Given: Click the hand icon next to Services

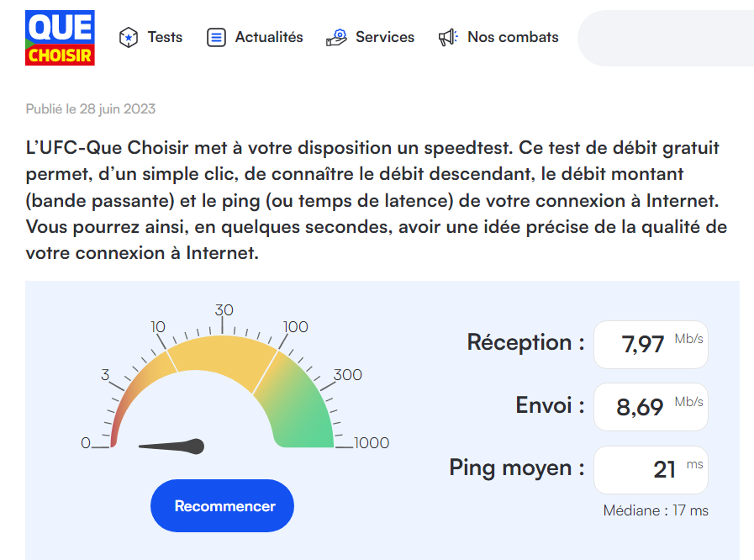Looking at the screenshot, I should (338, 37).
